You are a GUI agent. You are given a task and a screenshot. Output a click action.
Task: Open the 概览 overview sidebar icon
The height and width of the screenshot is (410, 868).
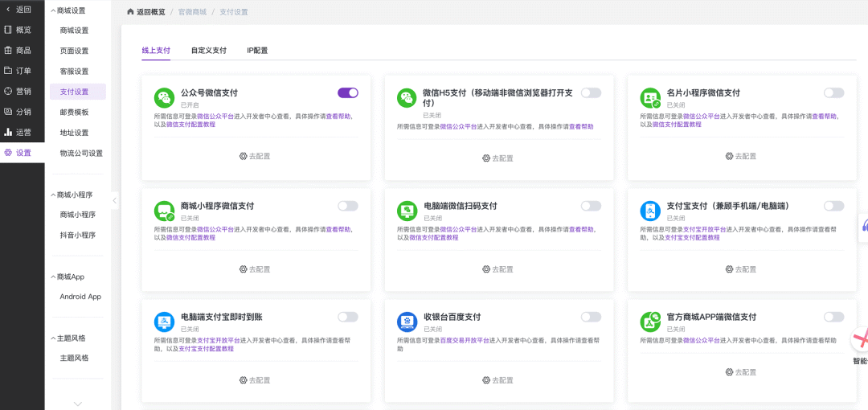8,30
